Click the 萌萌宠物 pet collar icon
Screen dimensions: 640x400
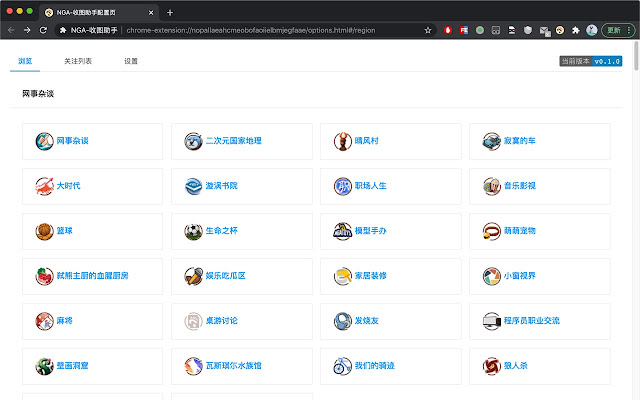pyautogui.click(x=492, y=231)
